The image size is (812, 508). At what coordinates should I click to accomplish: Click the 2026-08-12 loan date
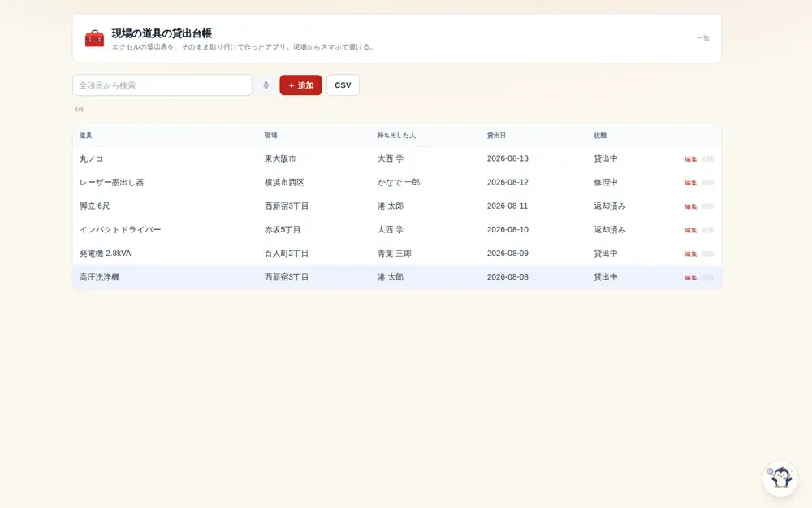(x=508, y=182)
